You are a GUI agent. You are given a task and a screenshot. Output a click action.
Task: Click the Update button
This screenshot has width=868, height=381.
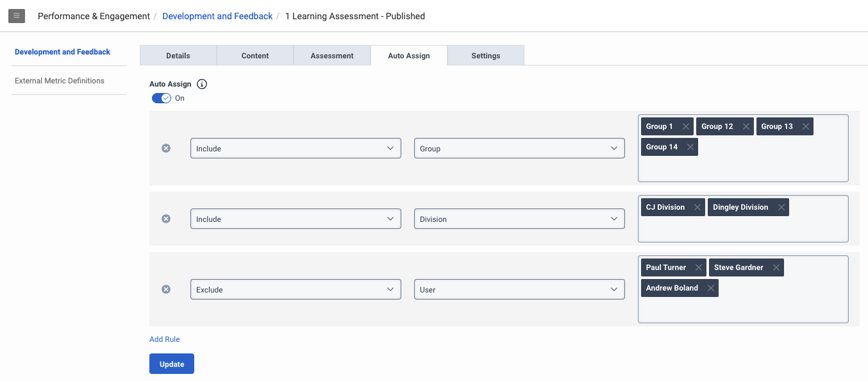click(x=172, y=364)
